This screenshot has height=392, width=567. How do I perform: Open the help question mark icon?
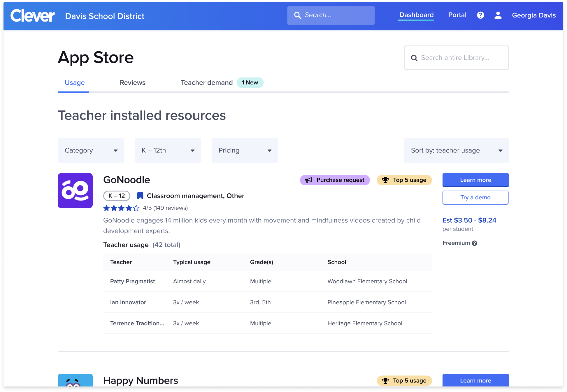tap(480, 15)
